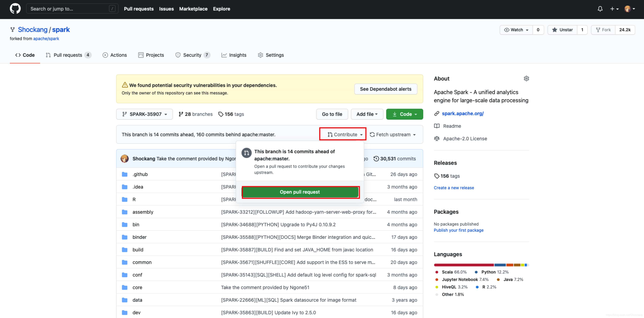The height and width of the screenshot is (318, 644).
Task: Click Go to file button
Action: (x=332, y=114)
